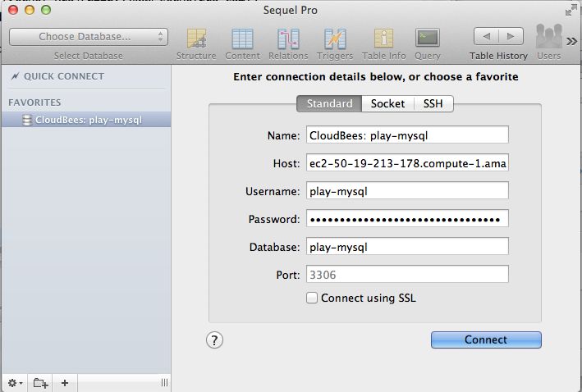Click the green zoom window button

click(46, 10)
